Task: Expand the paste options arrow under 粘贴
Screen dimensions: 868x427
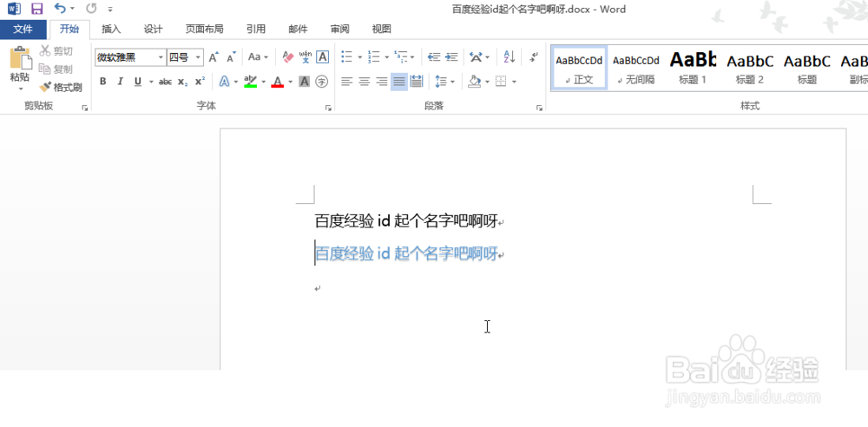Action: [x=21, y=89]
